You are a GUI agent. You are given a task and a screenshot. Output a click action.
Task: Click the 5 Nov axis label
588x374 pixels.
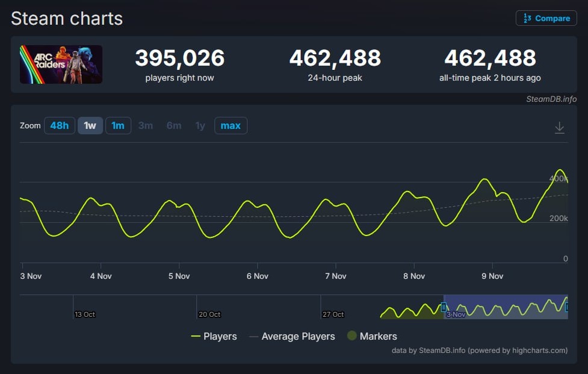[179, 276]
